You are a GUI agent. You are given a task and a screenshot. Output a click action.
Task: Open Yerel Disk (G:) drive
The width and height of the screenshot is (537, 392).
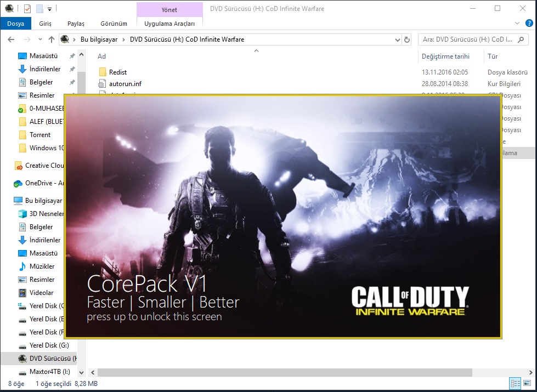(43, 345)
